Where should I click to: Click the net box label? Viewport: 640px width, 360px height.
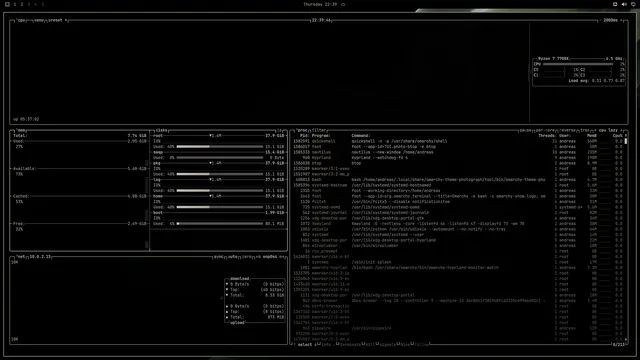[x=21, y=257]
